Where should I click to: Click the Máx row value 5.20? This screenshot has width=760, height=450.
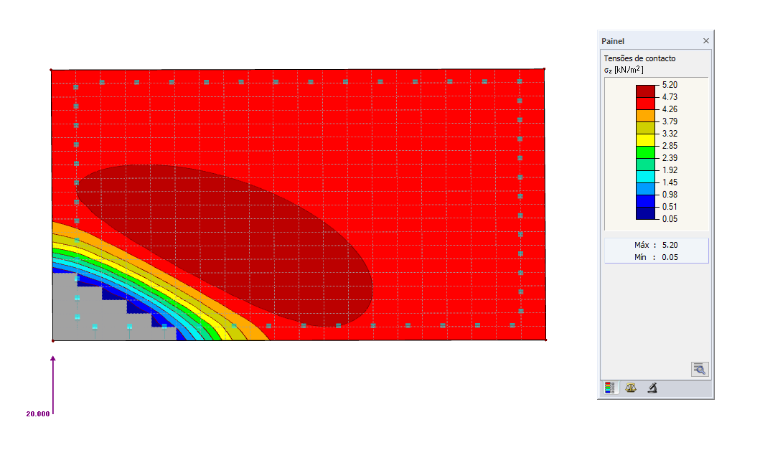(670, 245)
